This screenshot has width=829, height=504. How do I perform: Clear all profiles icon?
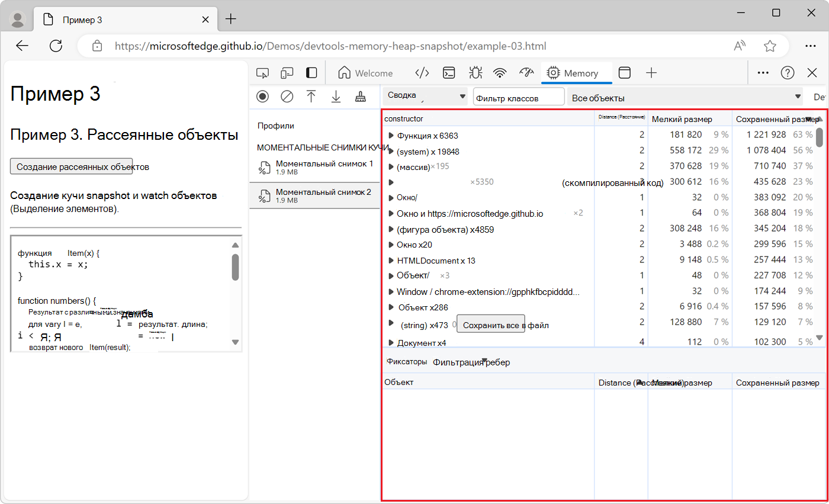pos(287,97)
